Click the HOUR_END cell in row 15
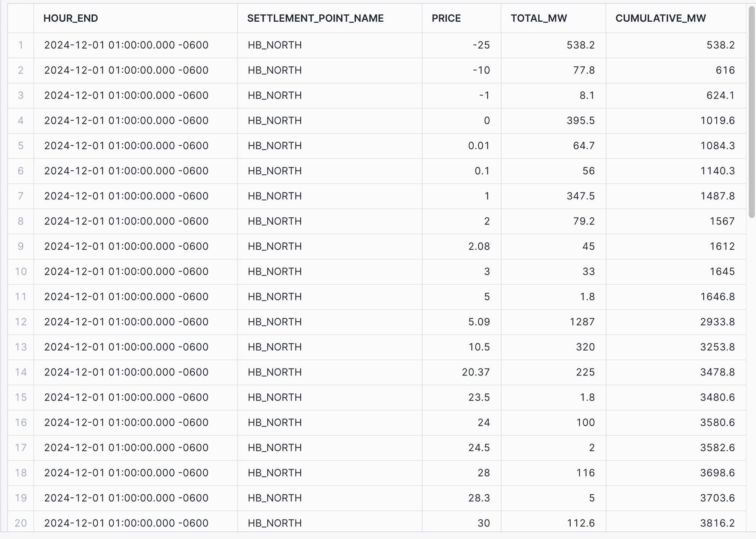756x539 pixels. tap(126, 397)
